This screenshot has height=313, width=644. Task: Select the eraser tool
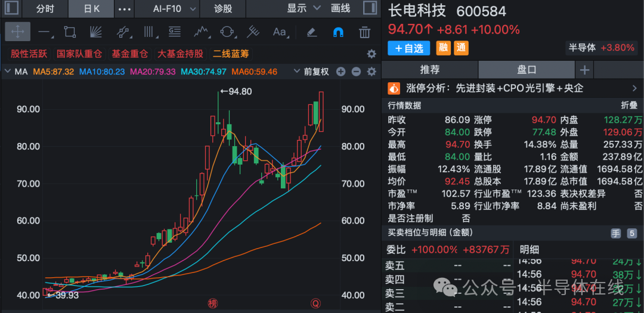point(312,32)
